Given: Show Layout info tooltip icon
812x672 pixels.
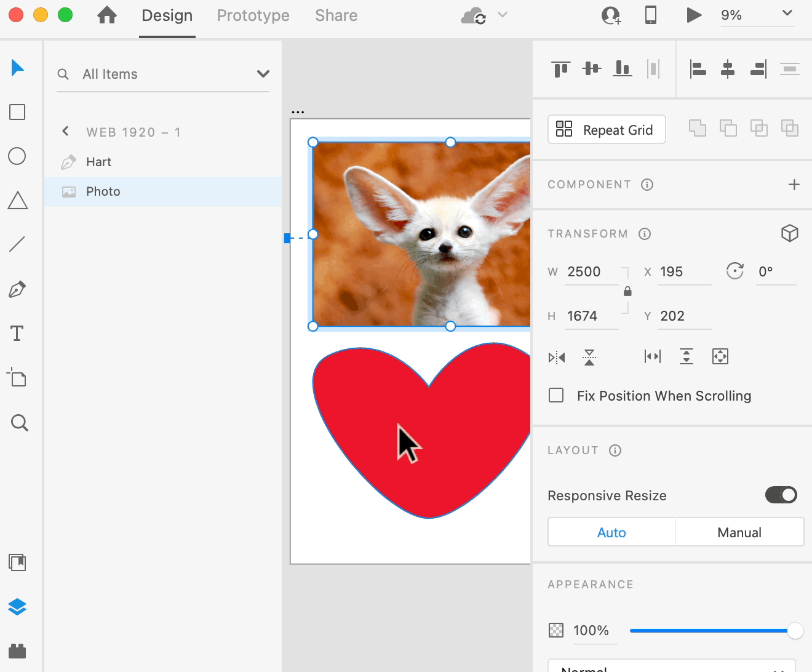Looking at the screenshot, I should pos(615,450).
